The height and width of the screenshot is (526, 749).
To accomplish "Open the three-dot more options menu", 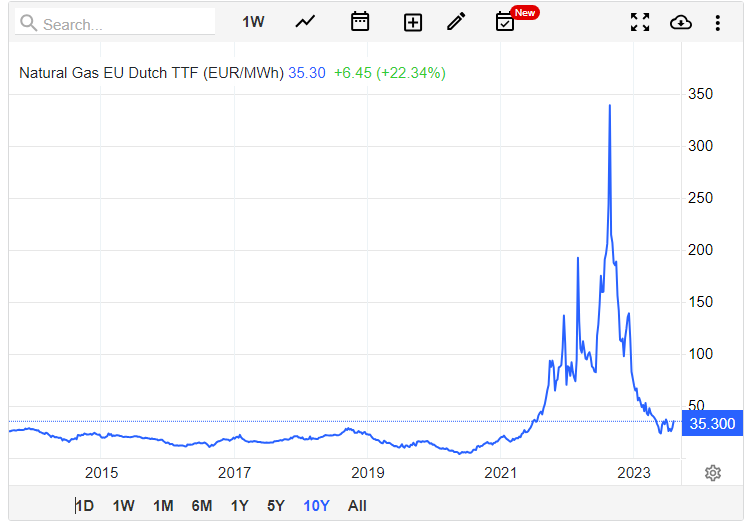I will [x=717, y=23].
